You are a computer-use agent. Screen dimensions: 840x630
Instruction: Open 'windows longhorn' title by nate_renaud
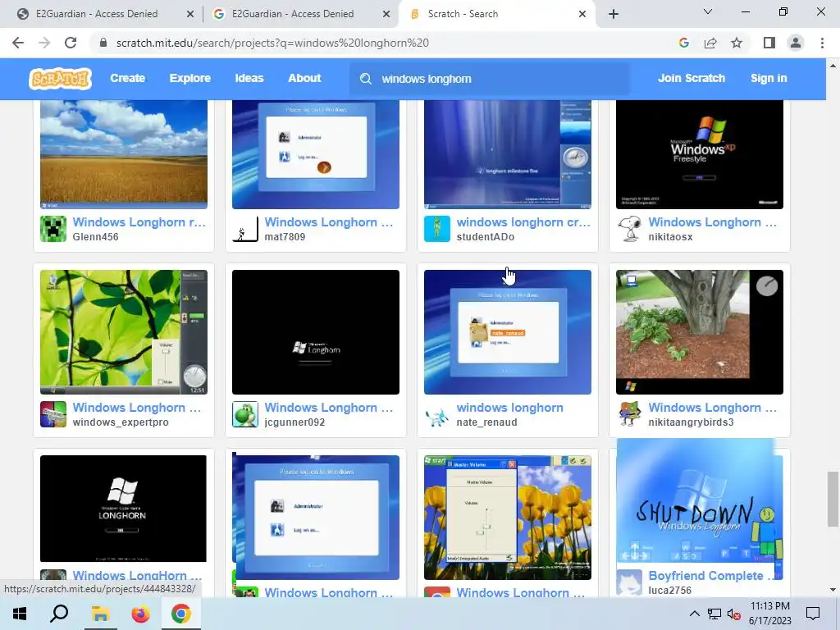click(509, 407)
